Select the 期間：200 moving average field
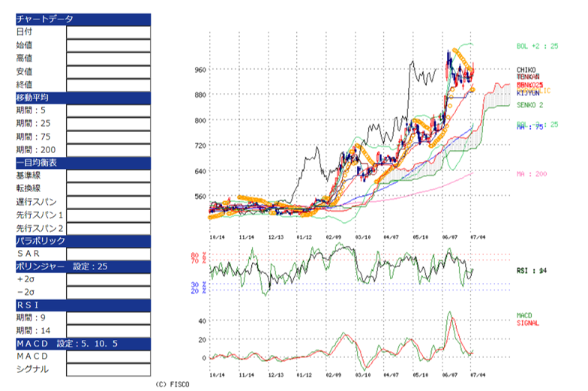Screen dimensions: 588x391 click(108, 150)
